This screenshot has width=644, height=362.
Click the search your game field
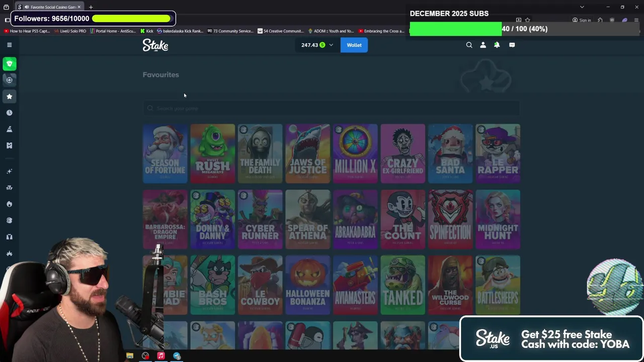331,108
